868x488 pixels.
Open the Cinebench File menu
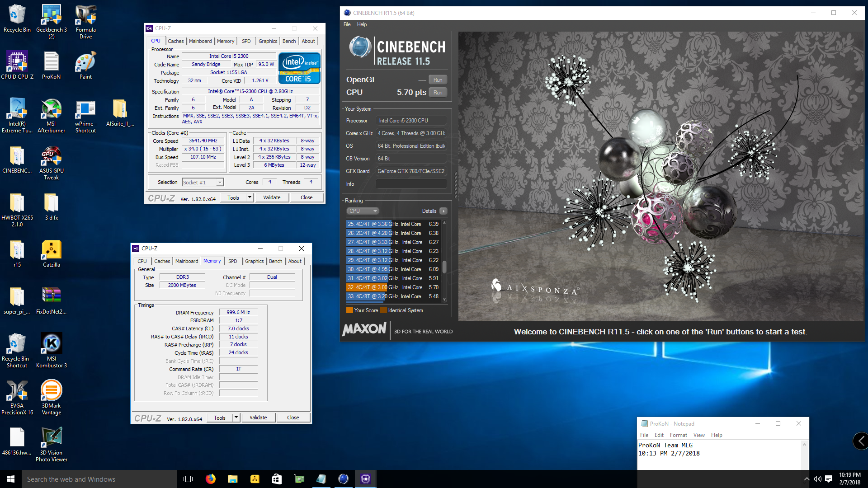[x=347, y=24]
